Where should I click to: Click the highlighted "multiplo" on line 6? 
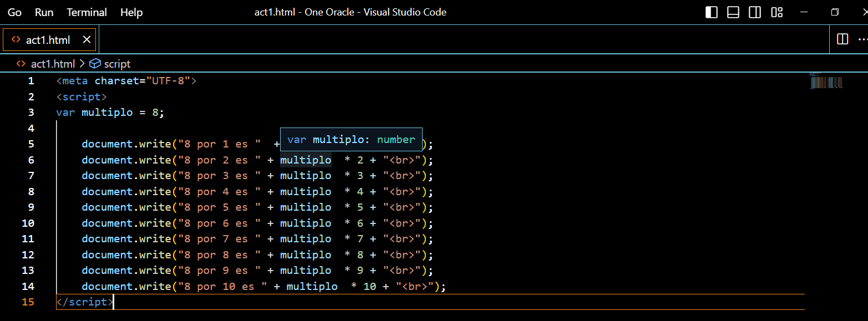click(x=306, y=160)
